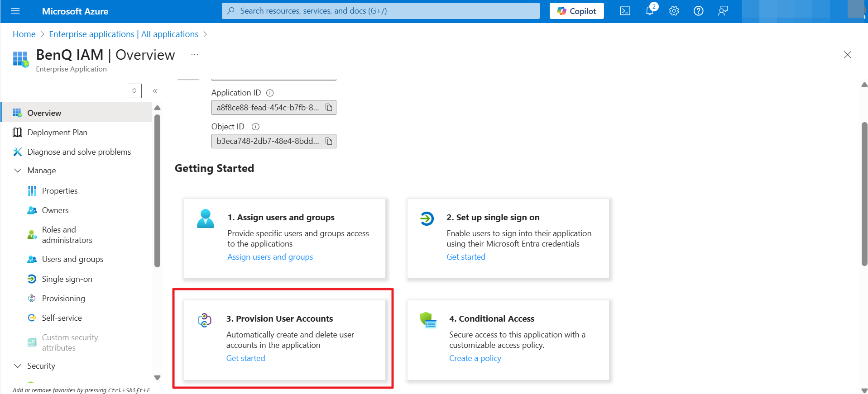Toggle the menu expand/collapse all button
868x394 pixels.
pyautogui.click(x=134, y=91)
